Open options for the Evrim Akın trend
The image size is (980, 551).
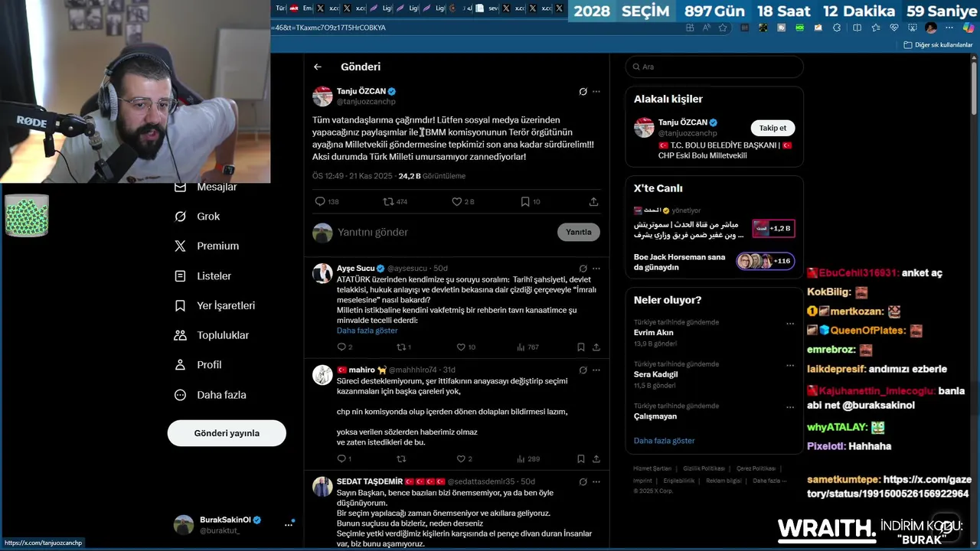coord(790,324)
